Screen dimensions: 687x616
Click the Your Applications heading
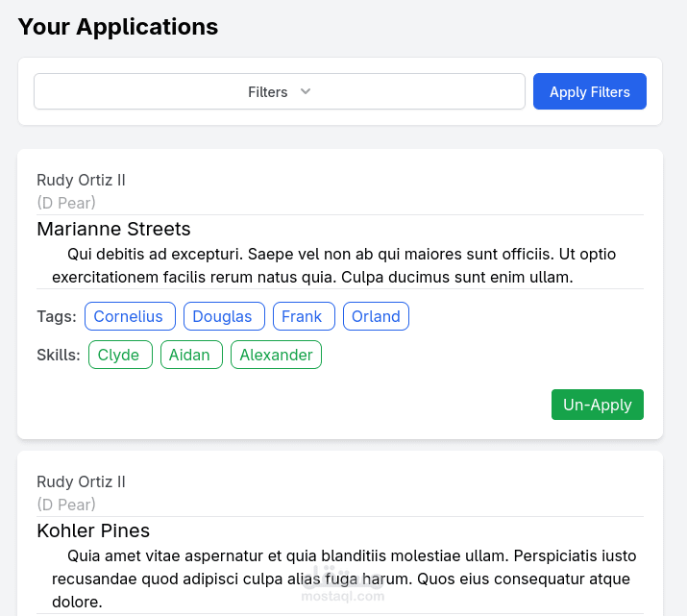click(x=118, y=27)
